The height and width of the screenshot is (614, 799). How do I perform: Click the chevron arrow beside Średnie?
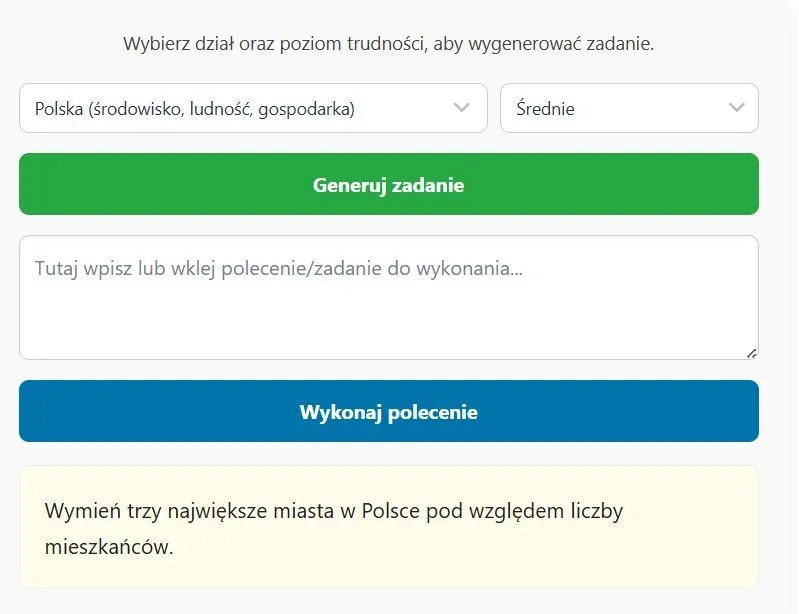737,108
